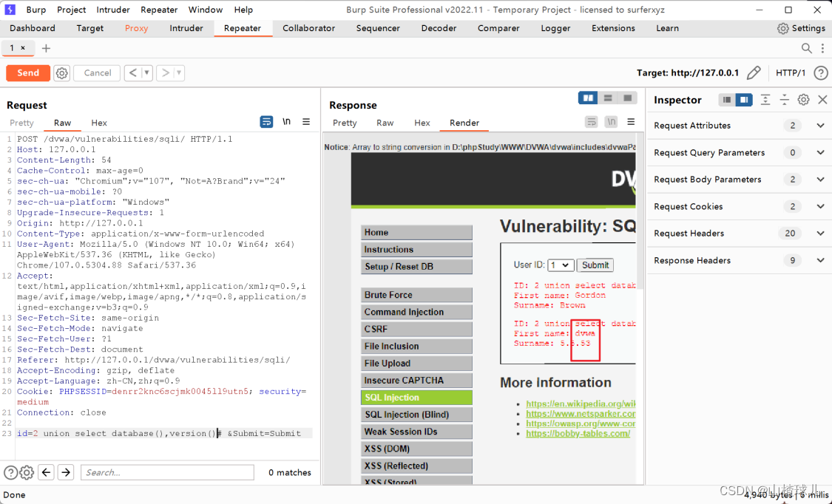This screenshot has width=832, height=504.
Task: Open Burp Settings gear button
Action: pos(801,28)
